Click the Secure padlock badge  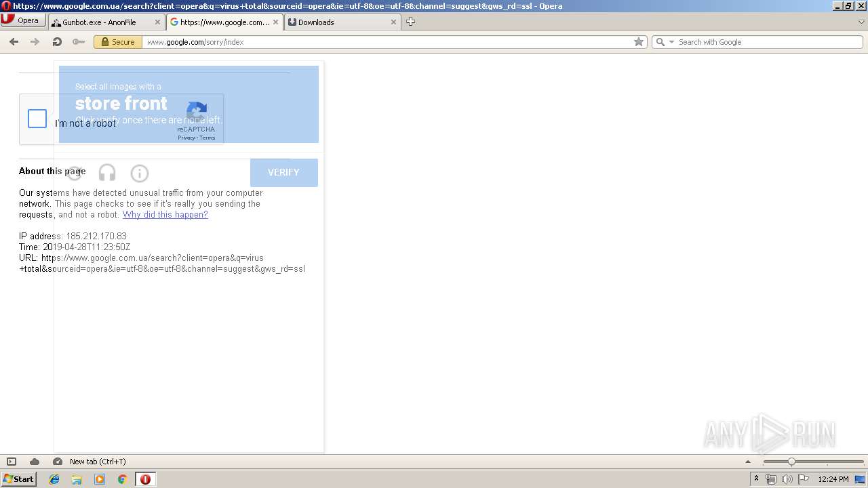tap(117, 42)
